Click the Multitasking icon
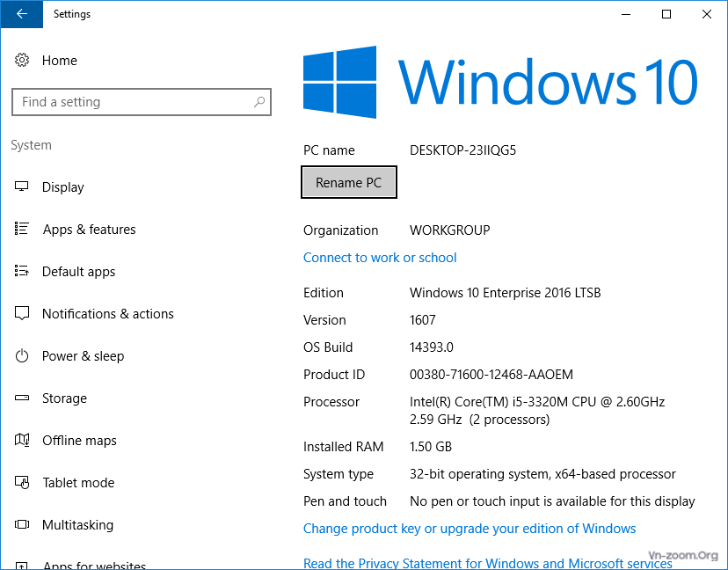Viewport: 728px width, 570px height. pyautogui.click(x=22, y=525)
